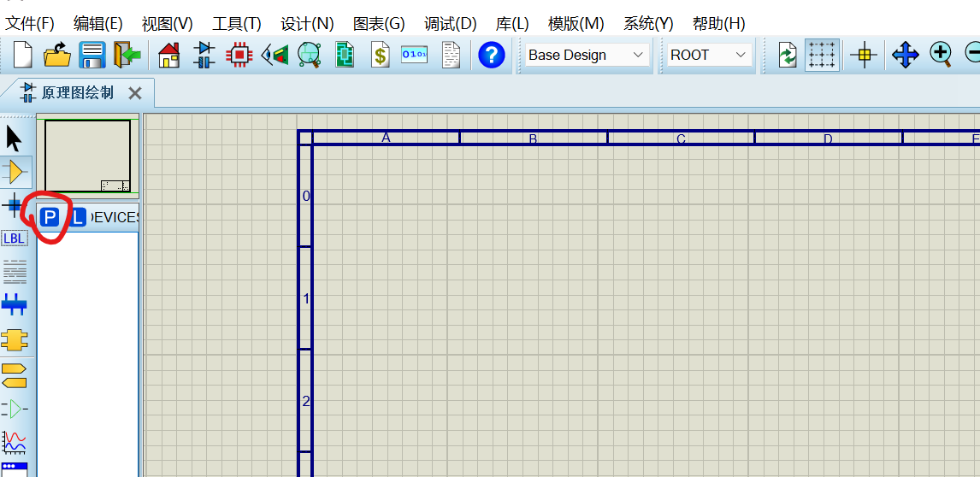Open Source Code 0101 icon

[415, 55]
